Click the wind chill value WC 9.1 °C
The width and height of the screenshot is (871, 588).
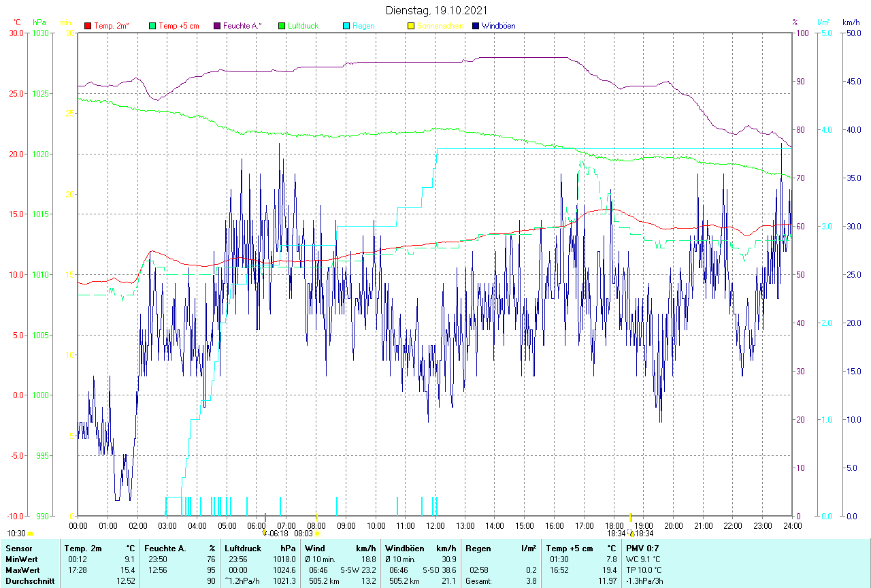[x=644, y=559]
